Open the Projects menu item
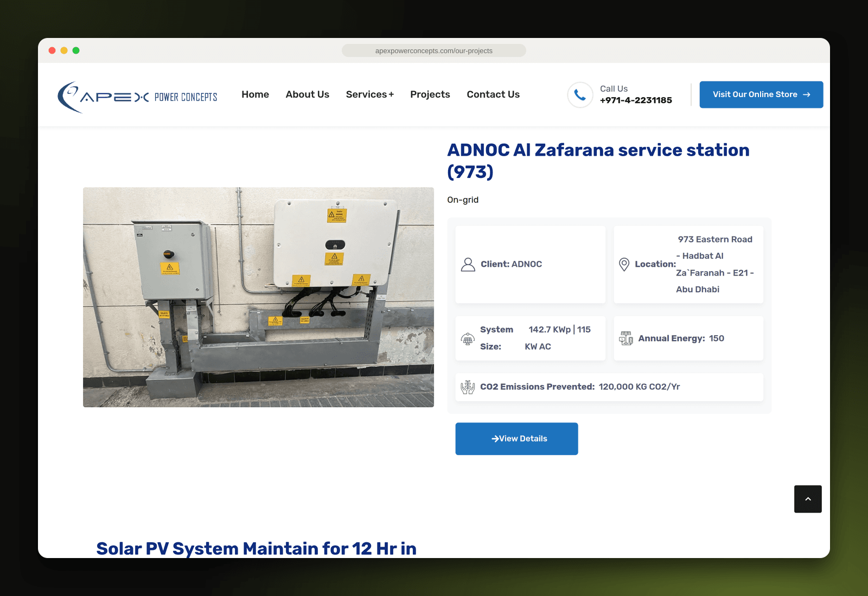Image resolution: width=868 pixels, height=596 pixels. click(430, 94)
